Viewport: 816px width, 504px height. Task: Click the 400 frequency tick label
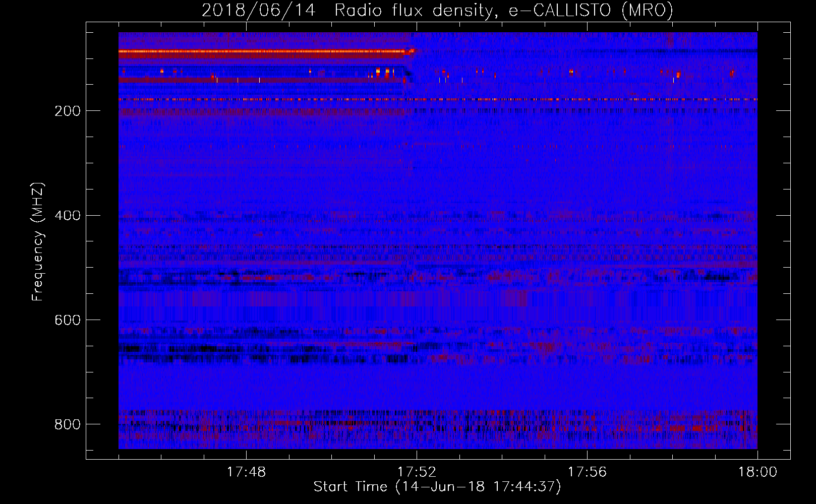tap(67, 216)
